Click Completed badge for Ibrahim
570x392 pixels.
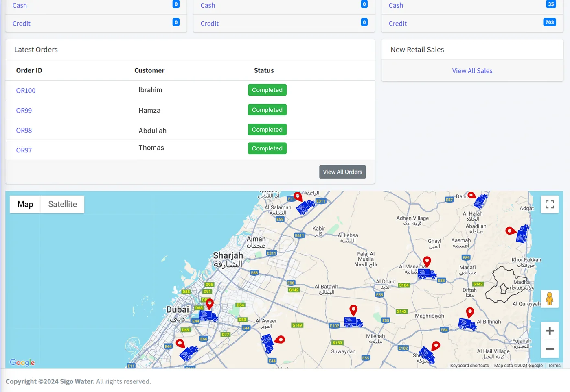coord(267,90)
